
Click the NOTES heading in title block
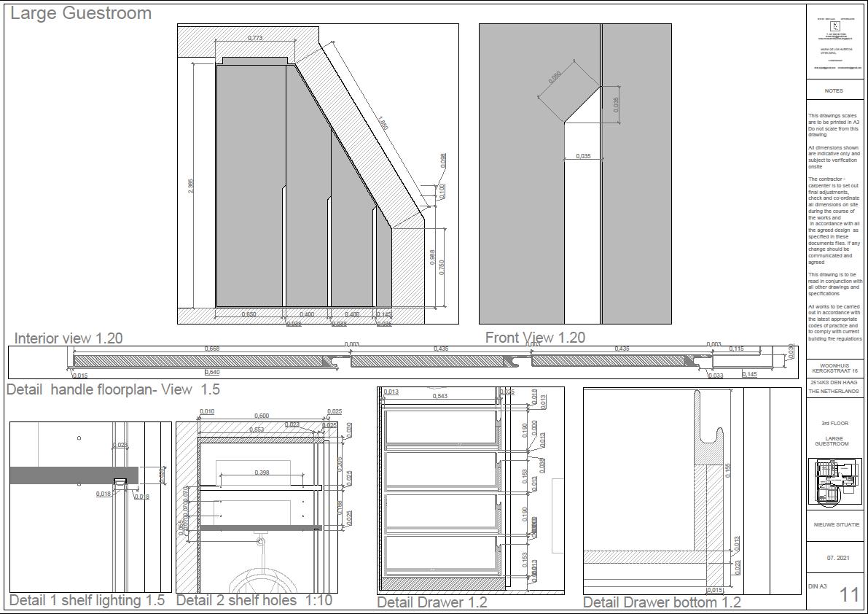pyautogui.click(x=834, y=91)
